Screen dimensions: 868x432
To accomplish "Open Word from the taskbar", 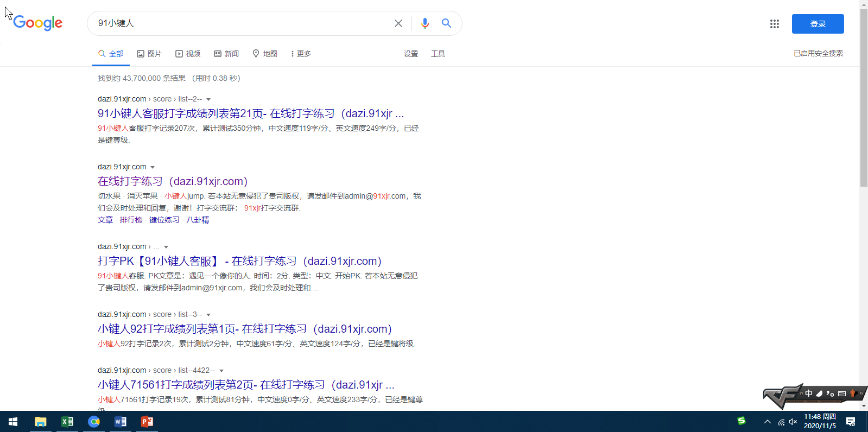I will pos(121,422).
